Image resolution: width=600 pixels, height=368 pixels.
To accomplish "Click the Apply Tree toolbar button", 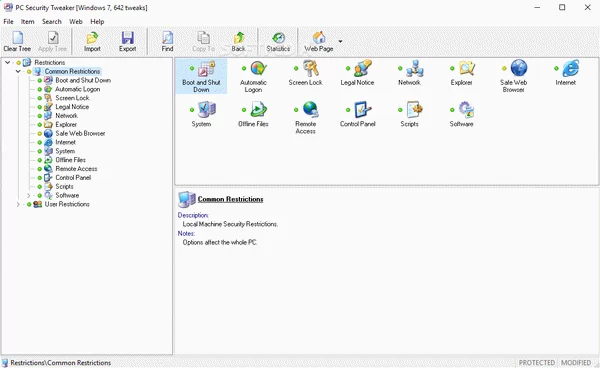I will (52, 42).
